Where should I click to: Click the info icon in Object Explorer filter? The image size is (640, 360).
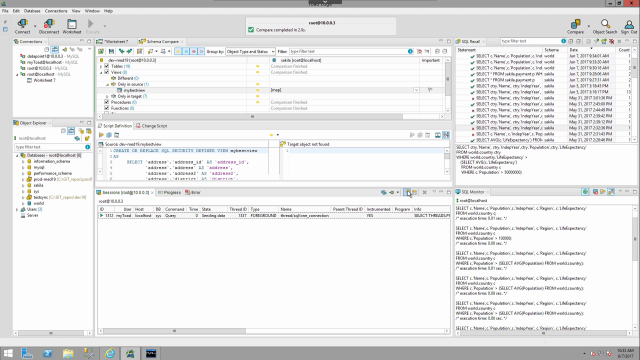[88, 147]
